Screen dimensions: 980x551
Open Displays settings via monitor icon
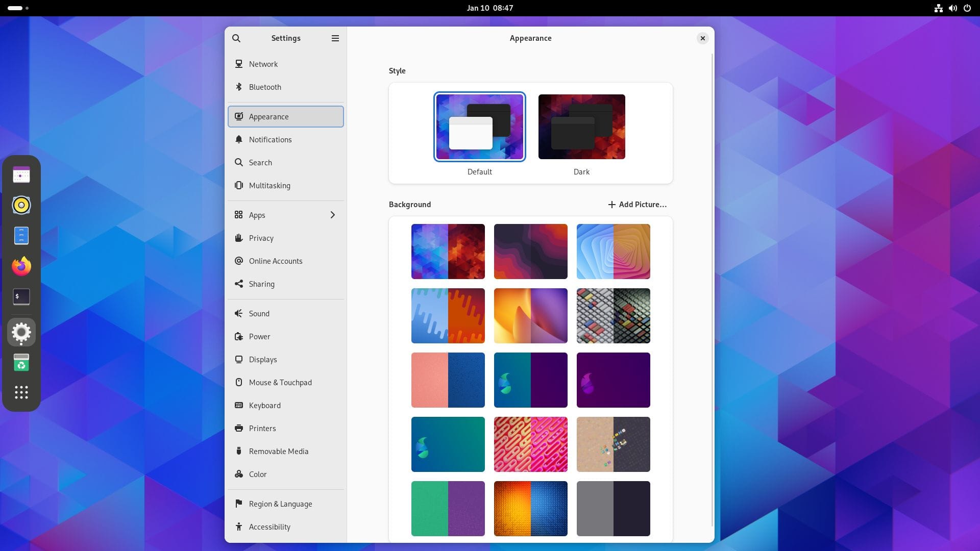pos(239,359)
